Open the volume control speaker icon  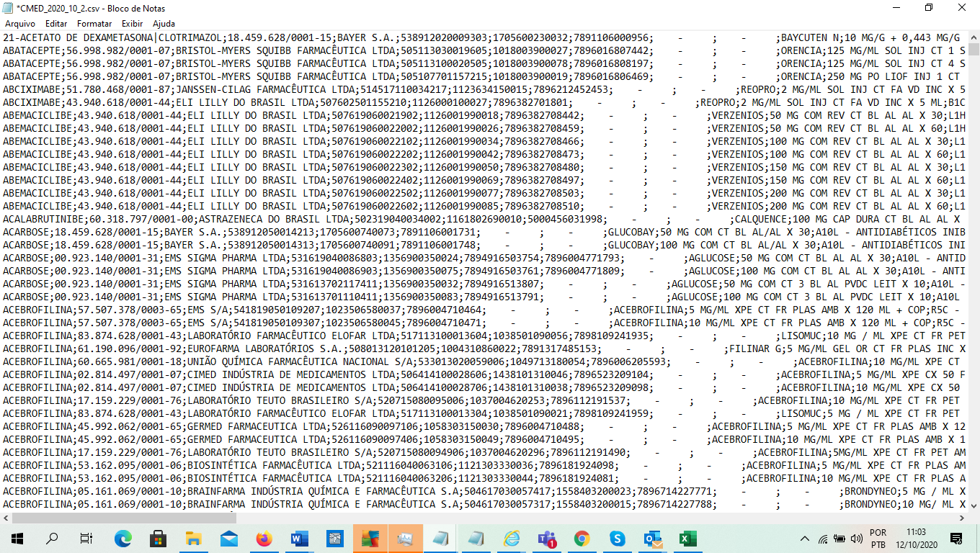click(857, 539)
